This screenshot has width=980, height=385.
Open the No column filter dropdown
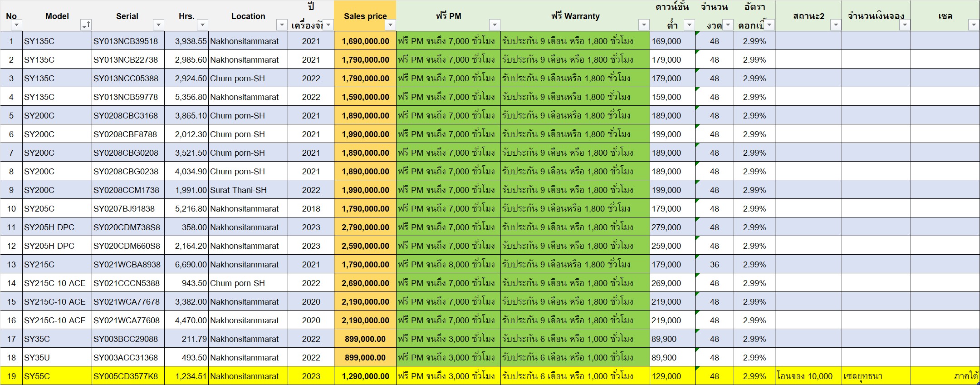coord(17,25)
